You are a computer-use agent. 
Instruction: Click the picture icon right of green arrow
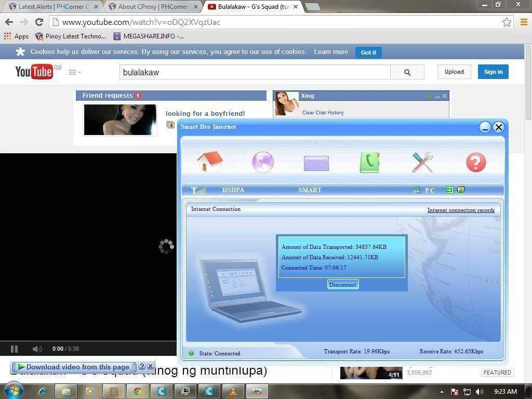click(461, 190)
